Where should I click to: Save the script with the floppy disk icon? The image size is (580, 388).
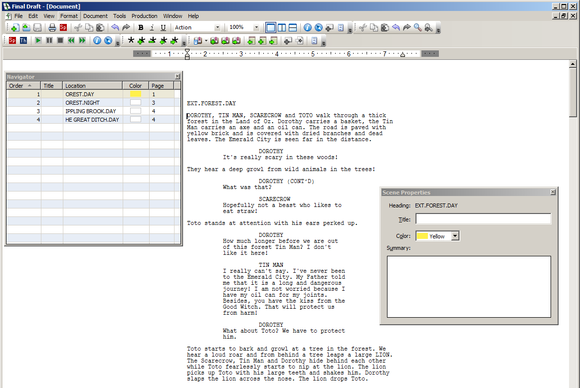[37, 28]
